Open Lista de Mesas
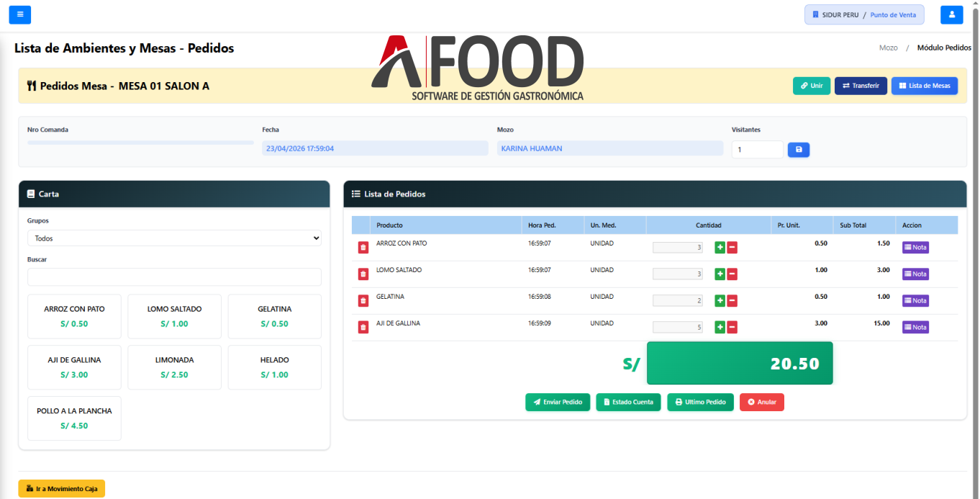The image size is (980, 499). tap(925, 86)
